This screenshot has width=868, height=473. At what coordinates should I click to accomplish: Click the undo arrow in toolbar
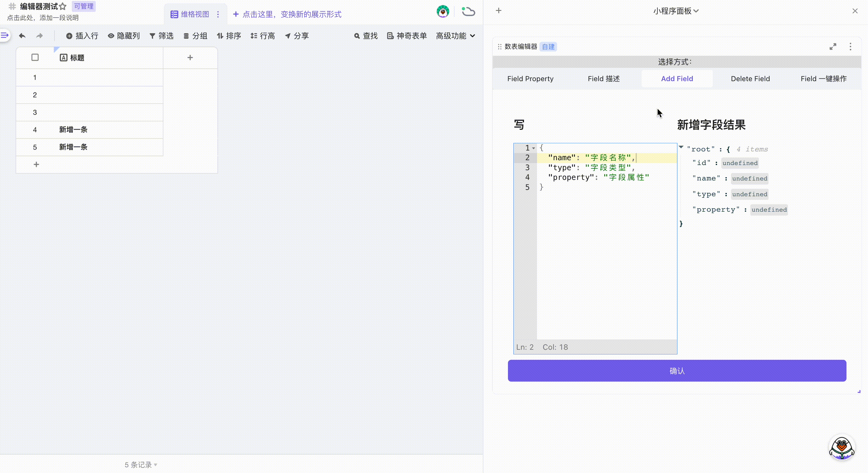pos(22,36)
